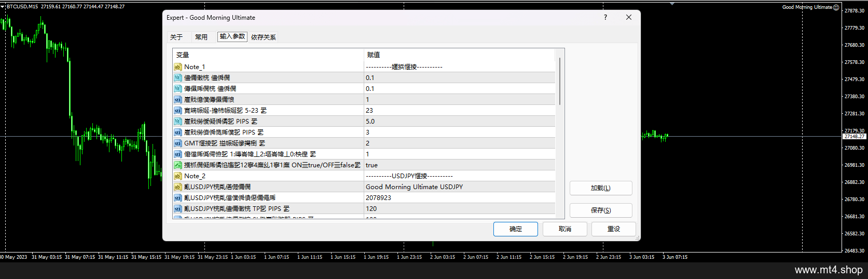
Task: Click the Note_1 value with dashes
Action: click(x=404, y=67)
